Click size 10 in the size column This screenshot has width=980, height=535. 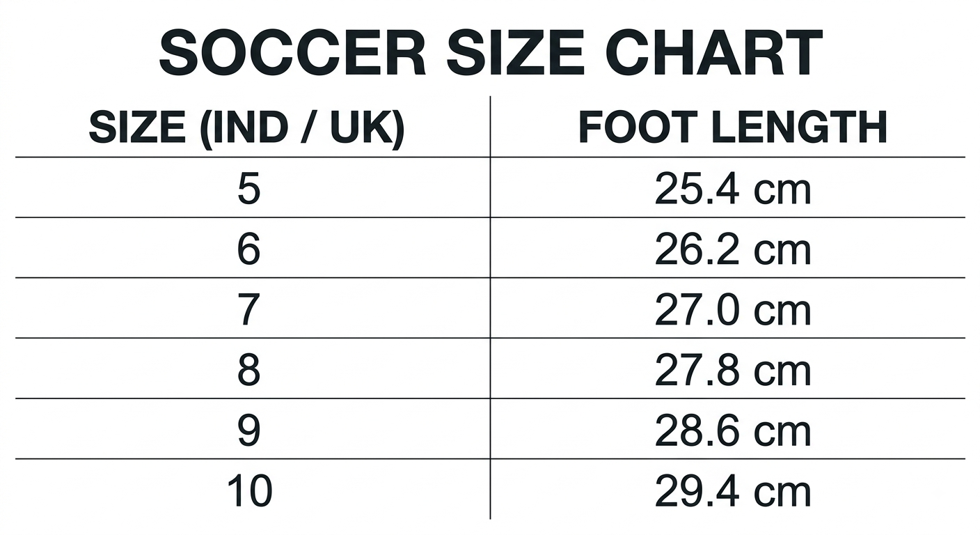(250, 491)
